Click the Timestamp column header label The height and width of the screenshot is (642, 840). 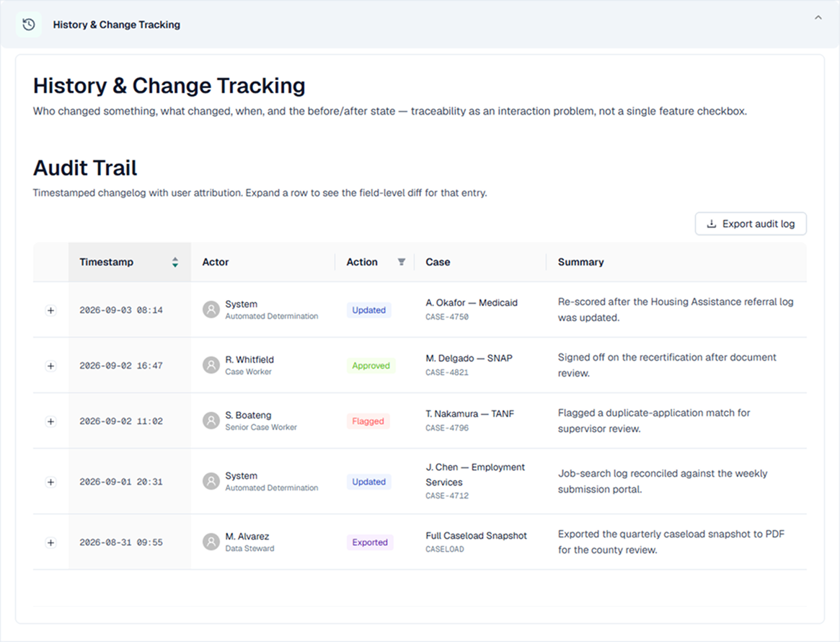click(x=107, y=262)
